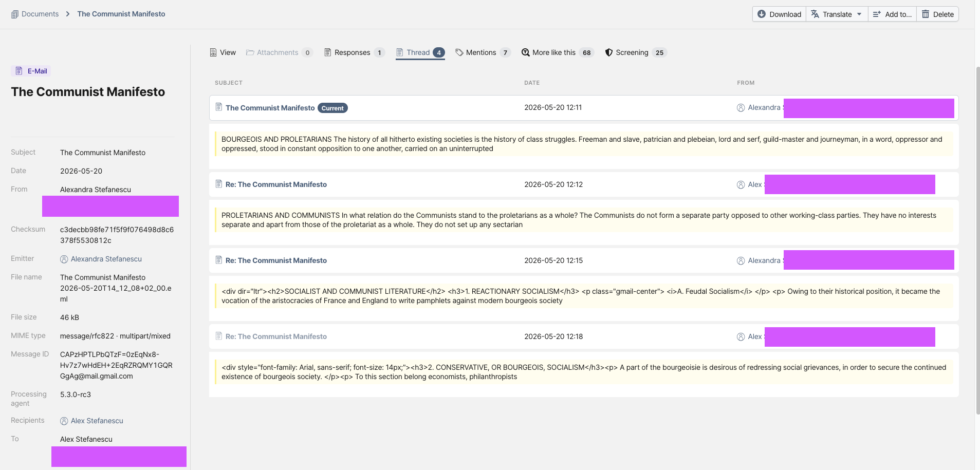980x470 pixels.
Task: Click the DATE column header
Action: pyautogui.click(x=532, y=83)
